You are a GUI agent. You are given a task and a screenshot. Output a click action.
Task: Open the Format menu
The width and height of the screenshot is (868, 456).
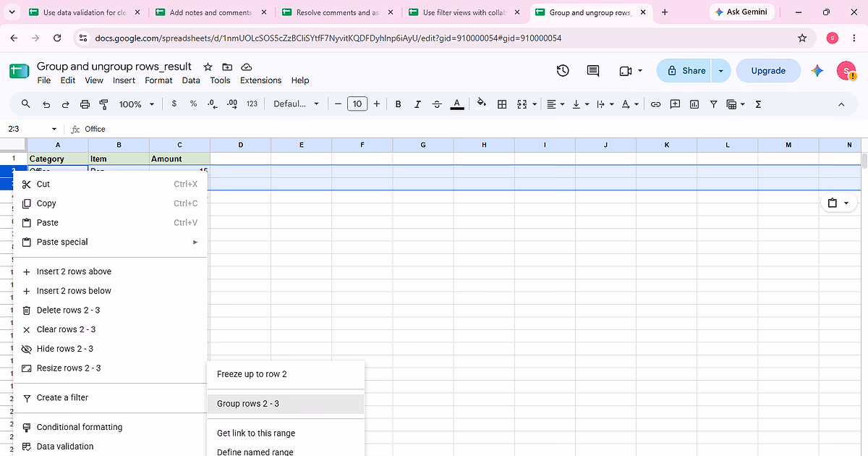point(158,80)
